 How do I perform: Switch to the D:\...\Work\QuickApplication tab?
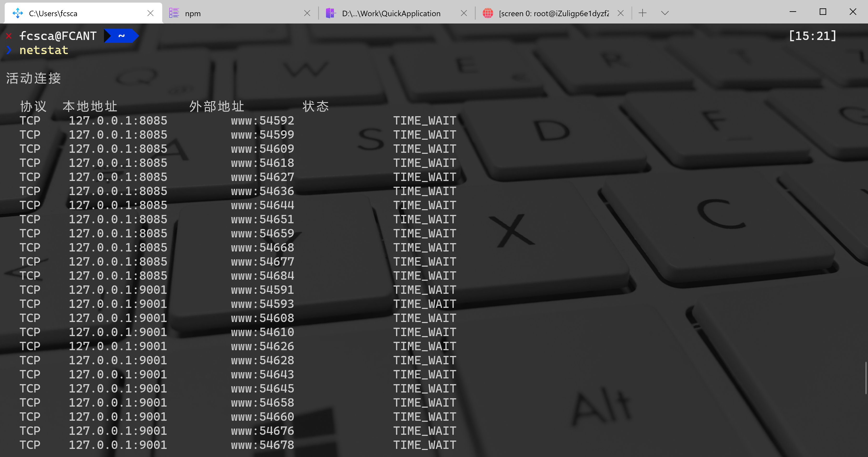coord(391,14)
